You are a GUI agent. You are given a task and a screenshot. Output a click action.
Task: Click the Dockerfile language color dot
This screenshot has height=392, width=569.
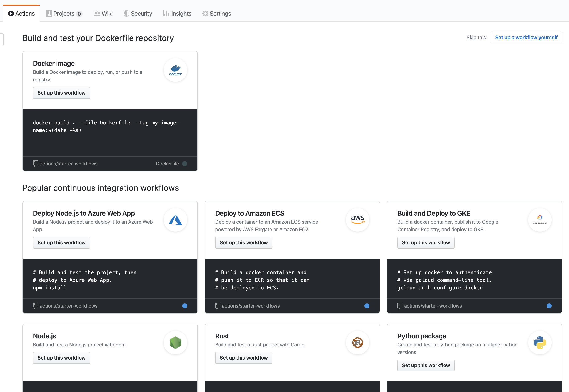[185, 164]
